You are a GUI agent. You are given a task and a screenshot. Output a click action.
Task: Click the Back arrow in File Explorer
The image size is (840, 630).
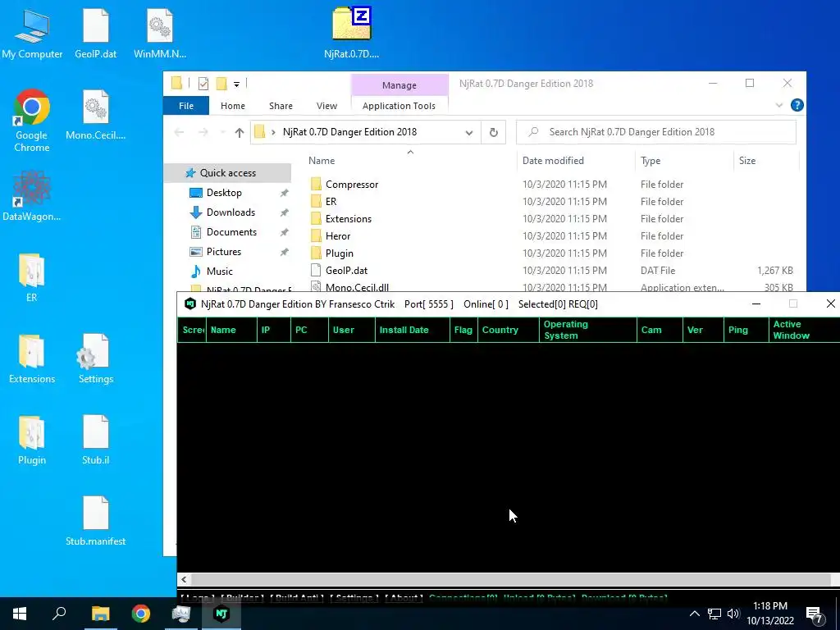tap(179, 132)
